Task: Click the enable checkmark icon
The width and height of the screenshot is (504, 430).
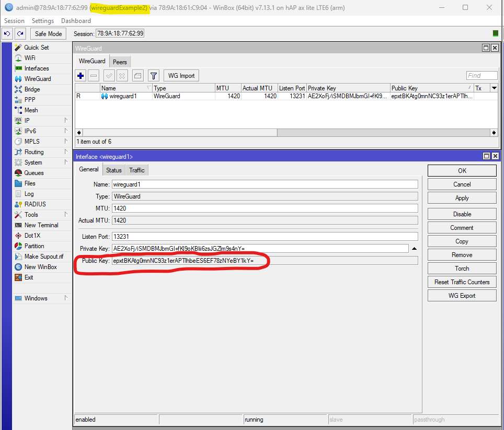Action: coord(109,76)
